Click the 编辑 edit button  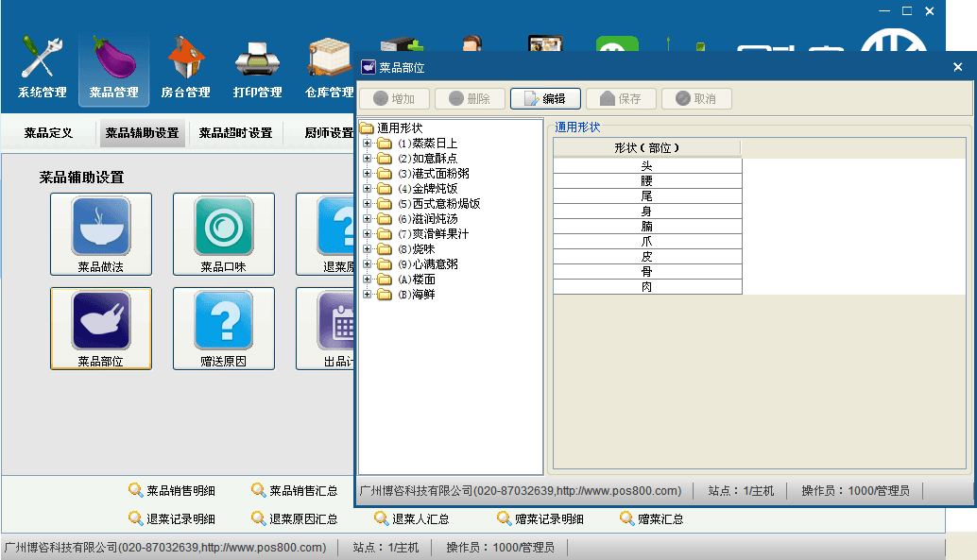[x=545, y=98]
